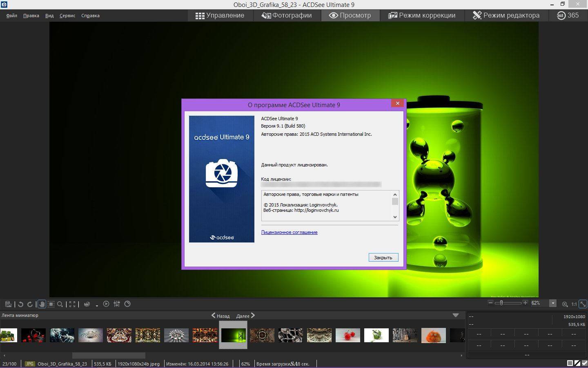Open the 365 mode button
588x368 pixels.
[568, 16]
